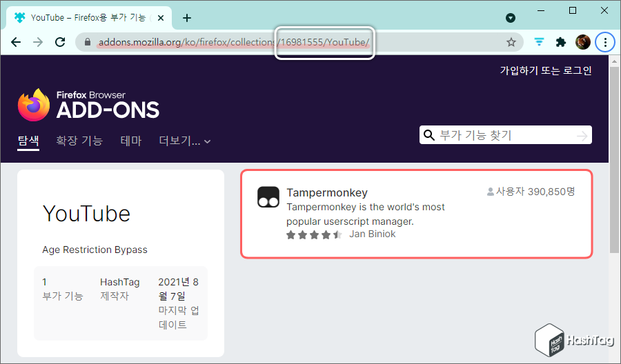Click the Tampermonkey description text
The height and width of the screenshot is (364, 621).
(366, 214)
